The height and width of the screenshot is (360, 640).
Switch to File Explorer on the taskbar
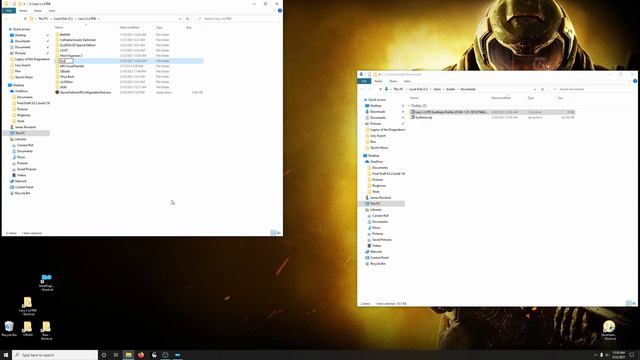(128, 355)
